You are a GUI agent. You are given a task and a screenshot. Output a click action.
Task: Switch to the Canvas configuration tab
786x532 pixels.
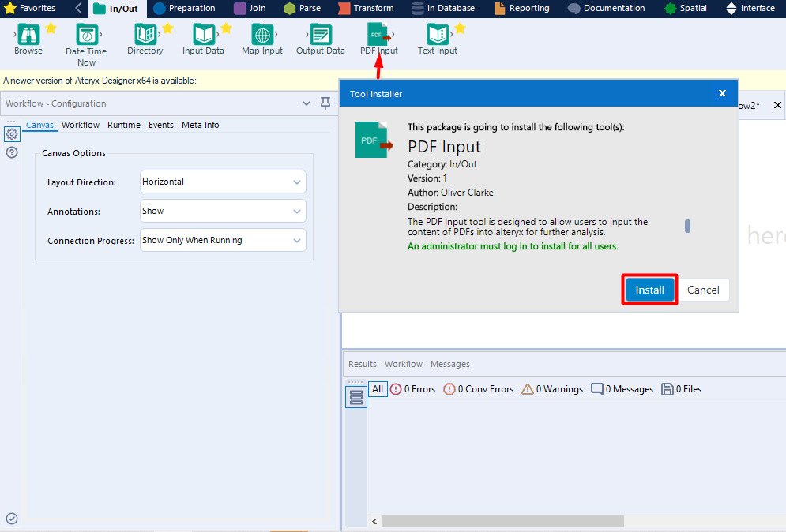coord(39,125)
